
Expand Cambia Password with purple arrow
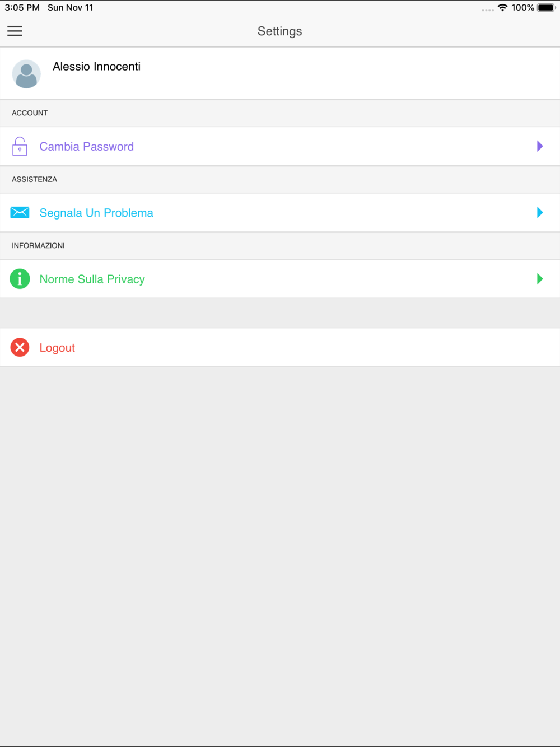pos(540,146)
